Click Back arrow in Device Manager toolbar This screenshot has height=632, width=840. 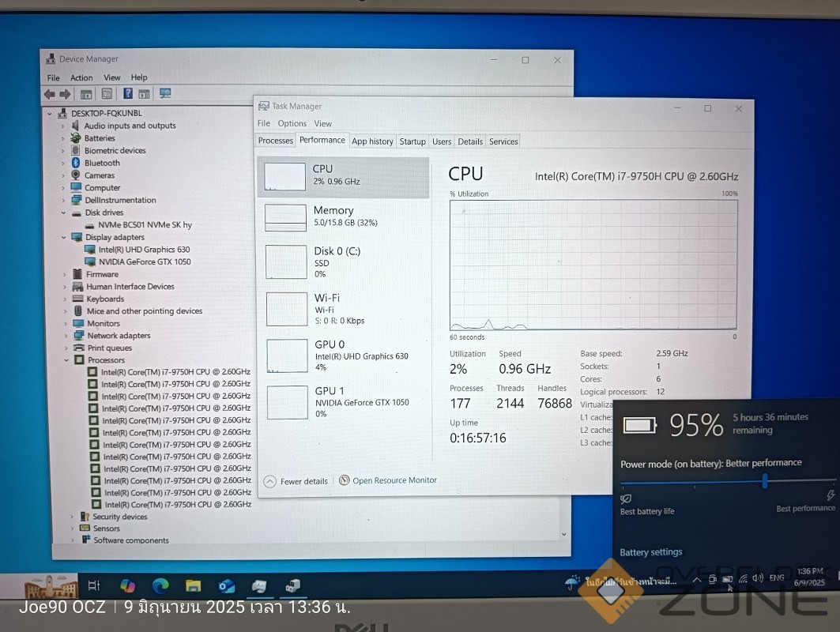point(50,94)
